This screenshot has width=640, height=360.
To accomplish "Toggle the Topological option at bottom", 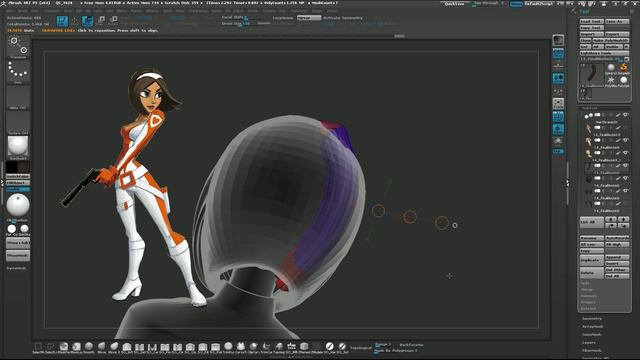I will click(361, 348).
